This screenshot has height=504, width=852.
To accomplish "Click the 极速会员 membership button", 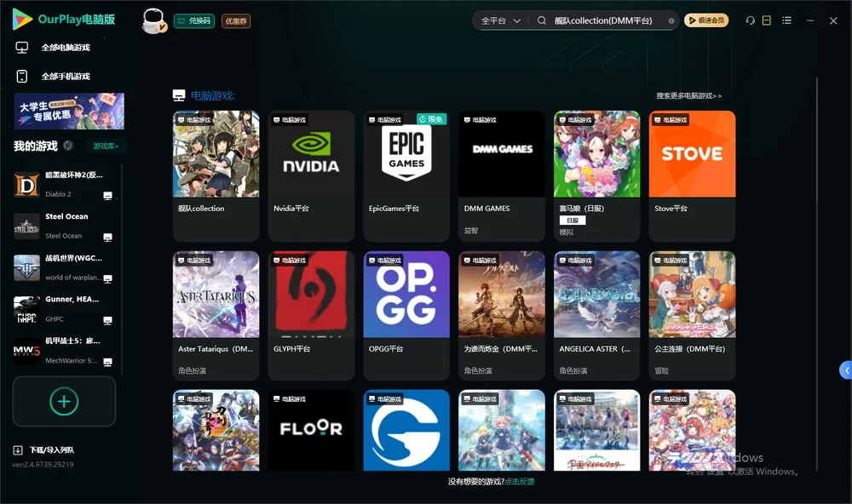I will coord(706,20).
